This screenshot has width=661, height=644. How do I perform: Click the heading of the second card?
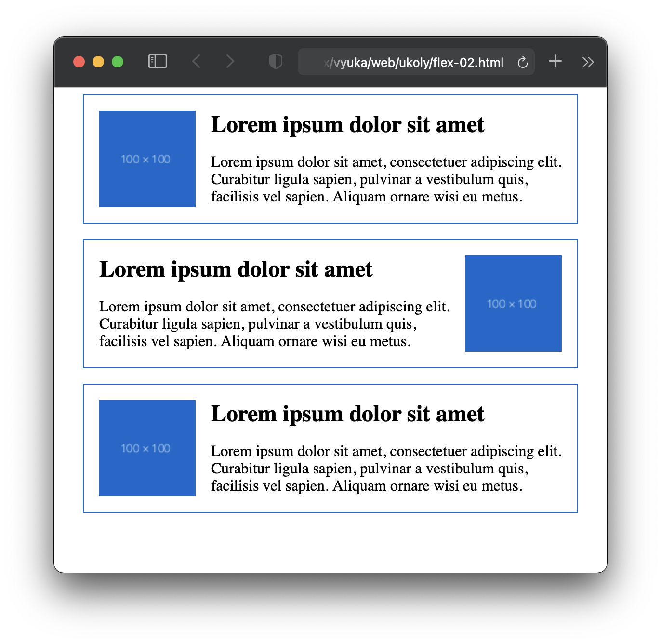click(236, 269)
